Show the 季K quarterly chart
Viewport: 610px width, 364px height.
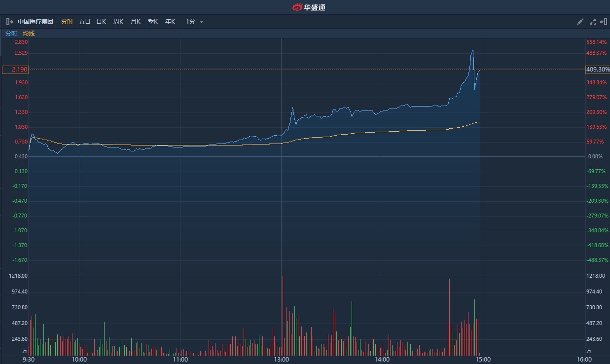pyautogui.click(x=153, y=22)
